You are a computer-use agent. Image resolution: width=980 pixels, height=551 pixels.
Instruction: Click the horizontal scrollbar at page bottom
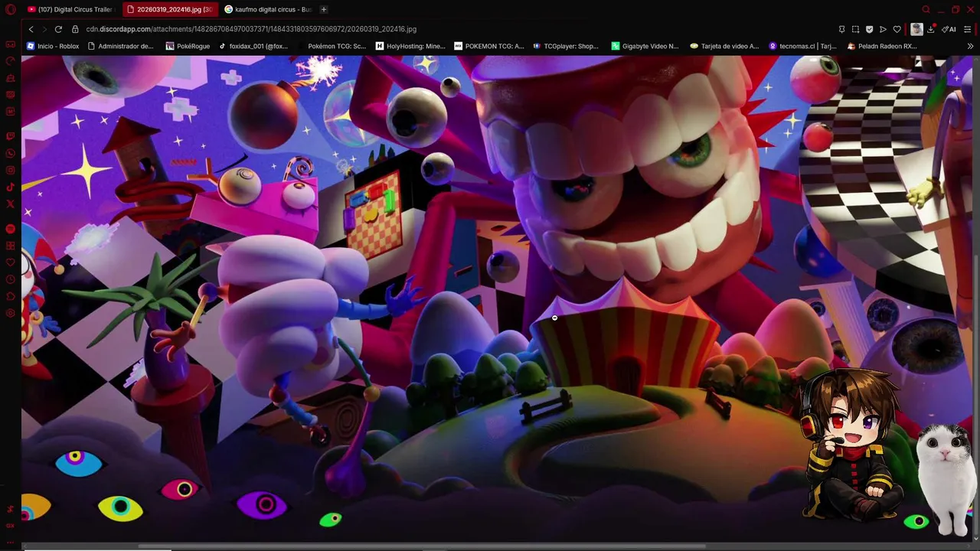(x=421, y=546)
